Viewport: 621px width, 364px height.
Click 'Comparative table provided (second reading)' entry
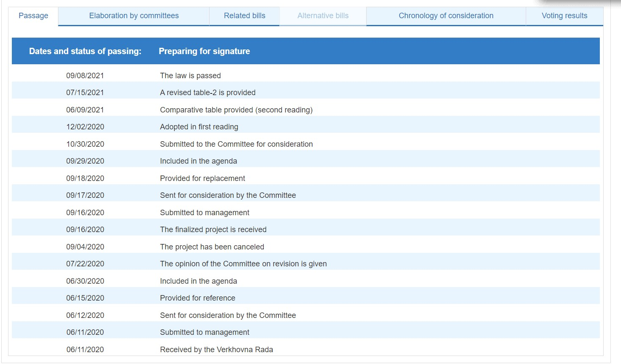[236, 110]
